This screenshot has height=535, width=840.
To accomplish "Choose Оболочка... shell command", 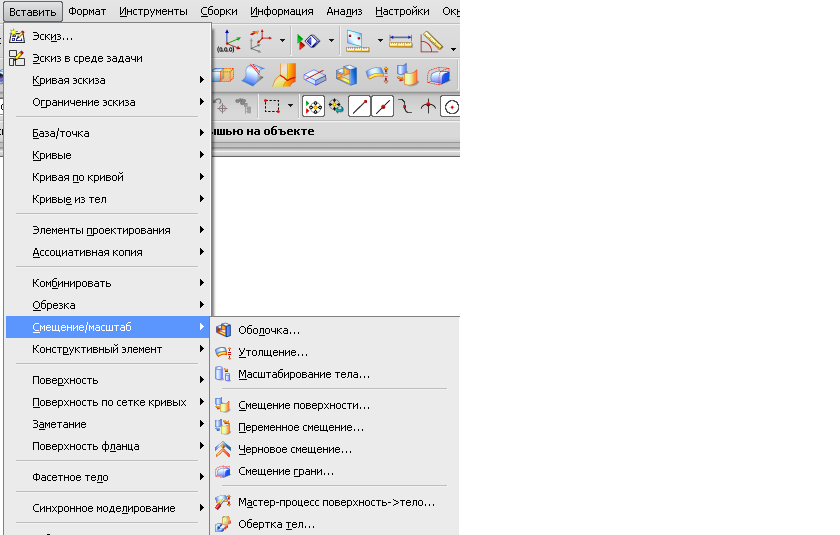I will tap(335, 330).
